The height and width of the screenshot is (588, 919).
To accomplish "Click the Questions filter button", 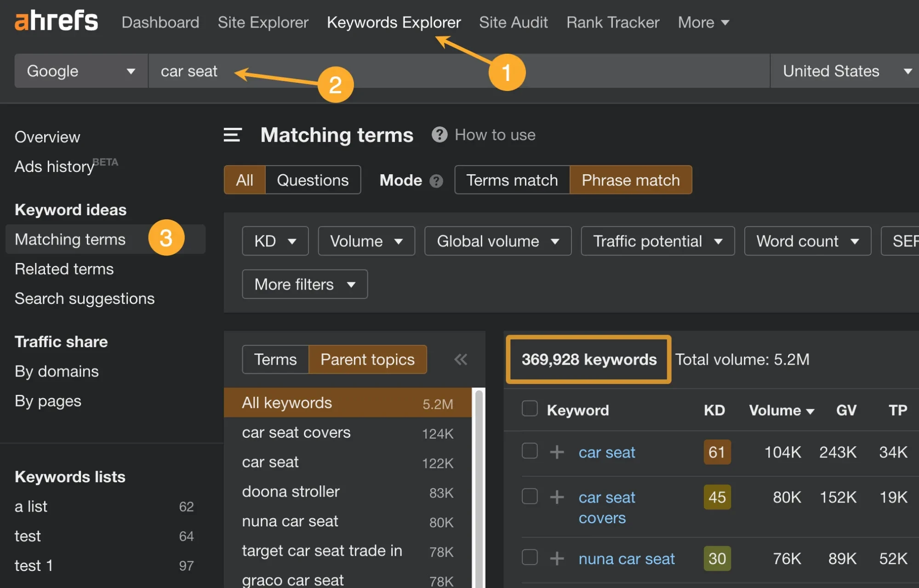I will [312, 179].
